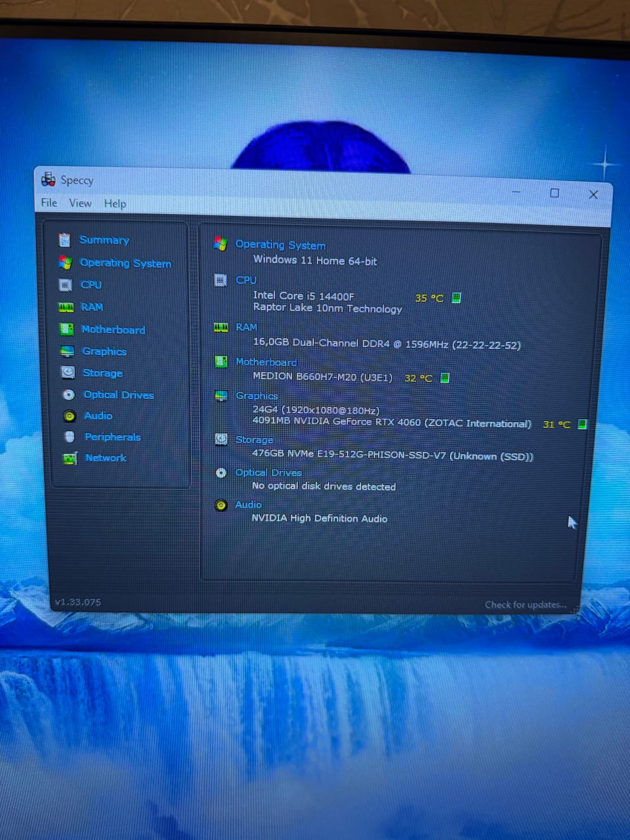Click the Network card icon in sidebar
This screenshot has height=840, width=630.
pyautogui.click(x=70, y=458)
